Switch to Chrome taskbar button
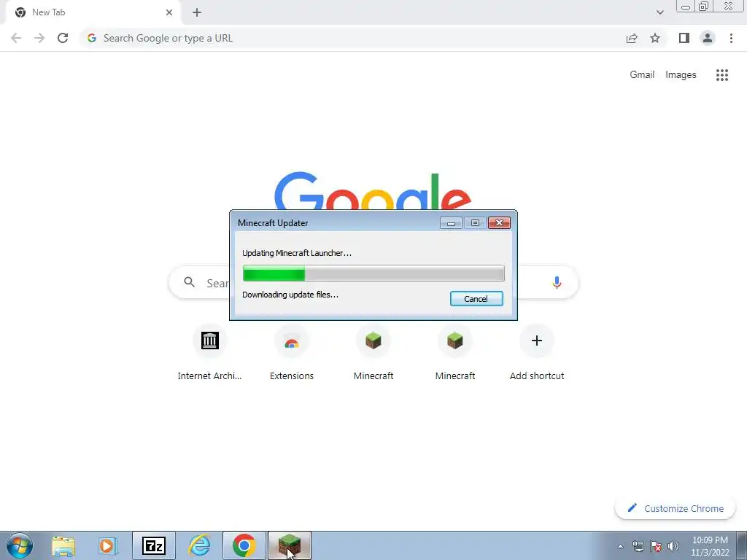This screenshot has height=560, width=747. [244, 545]
